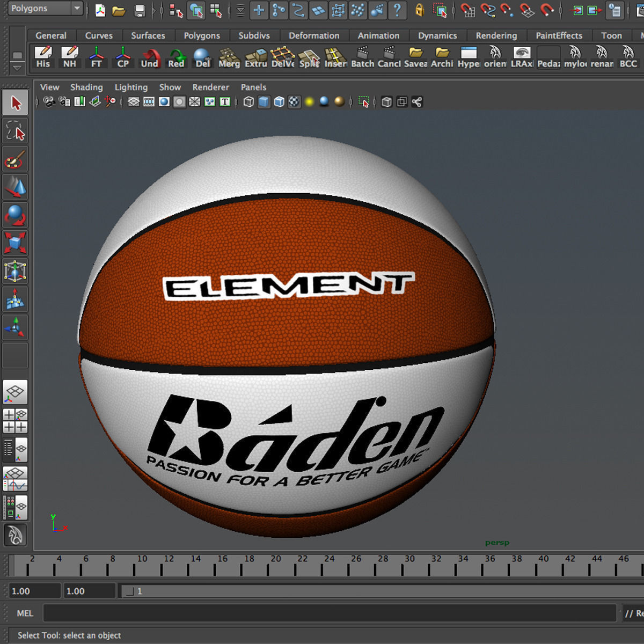
Task: Click the His delete history shelf button
Action: click(43, 58)
